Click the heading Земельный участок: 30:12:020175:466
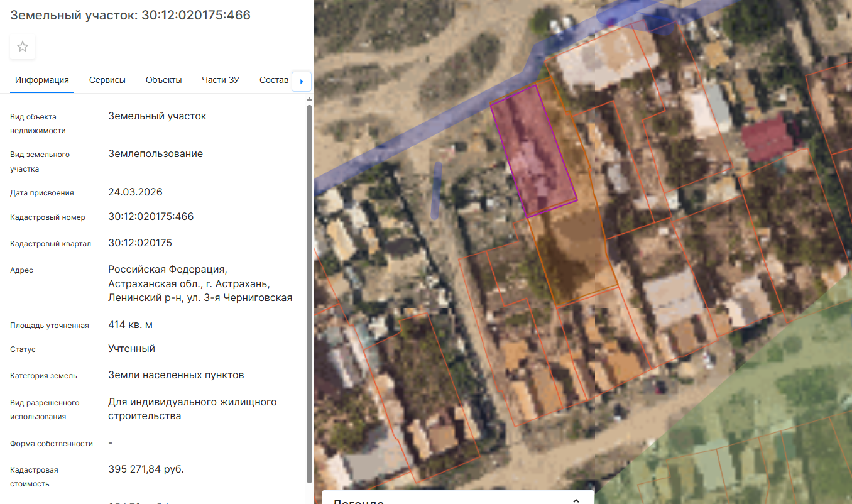Viewport: 852px width, 504px height. 130,15
